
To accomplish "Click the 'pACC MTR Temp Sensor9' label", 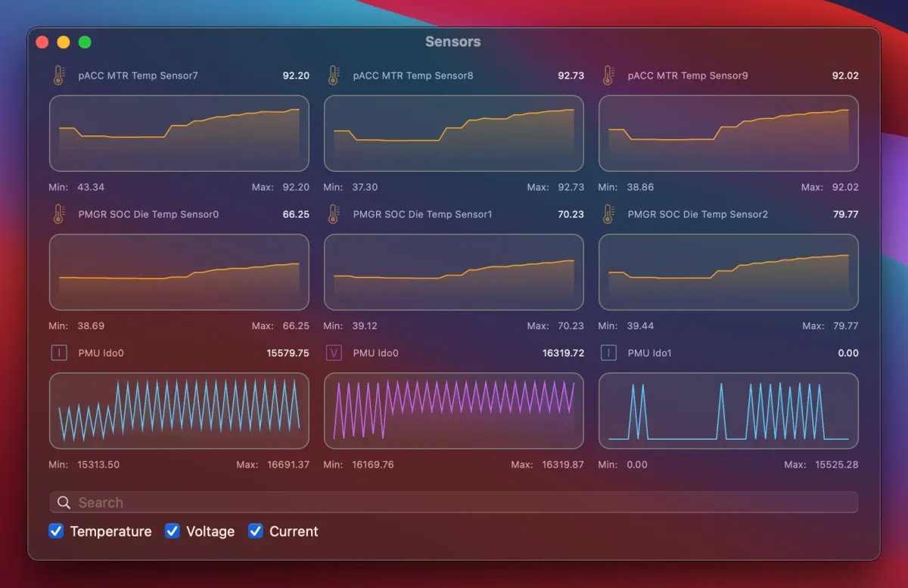I will 688,76.
